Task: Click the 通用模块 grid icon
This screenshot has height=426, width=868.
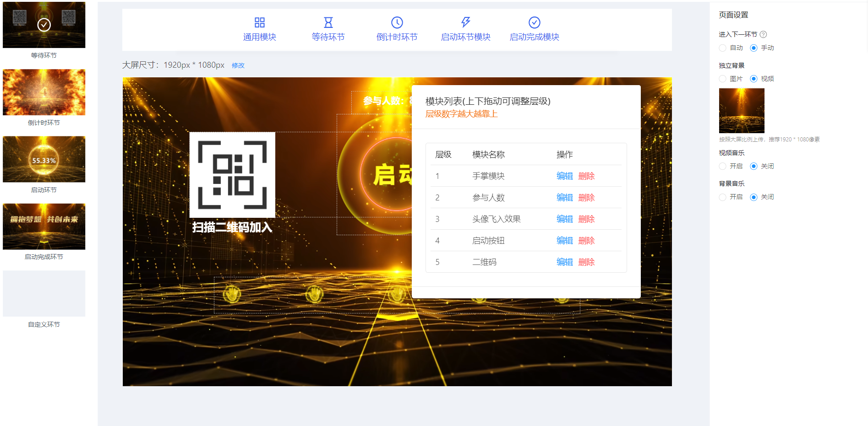Action: point(259,22)
